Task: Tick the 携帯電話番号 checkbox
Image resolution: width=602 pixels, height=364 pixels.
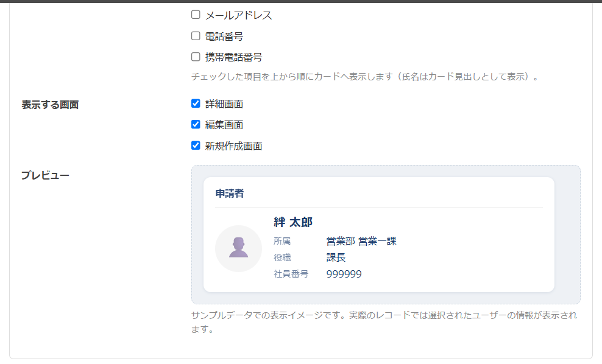Action: 196,57
